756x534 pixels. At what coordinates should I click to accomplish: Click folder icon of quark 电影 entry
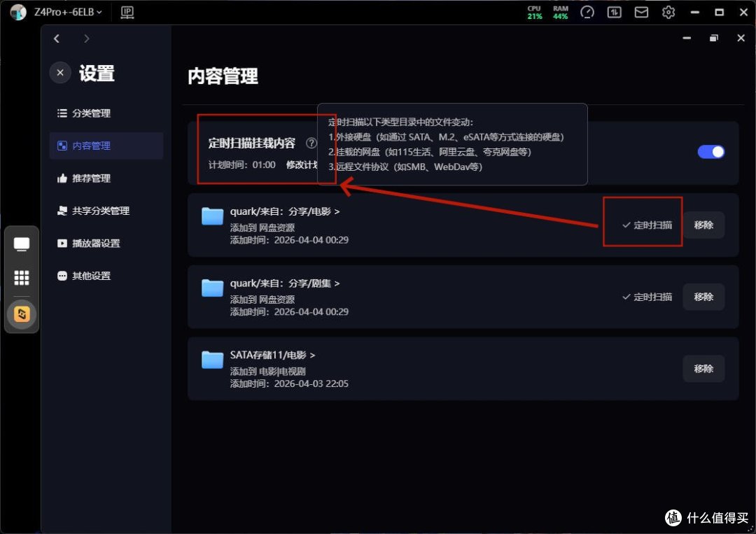point(212,216)
